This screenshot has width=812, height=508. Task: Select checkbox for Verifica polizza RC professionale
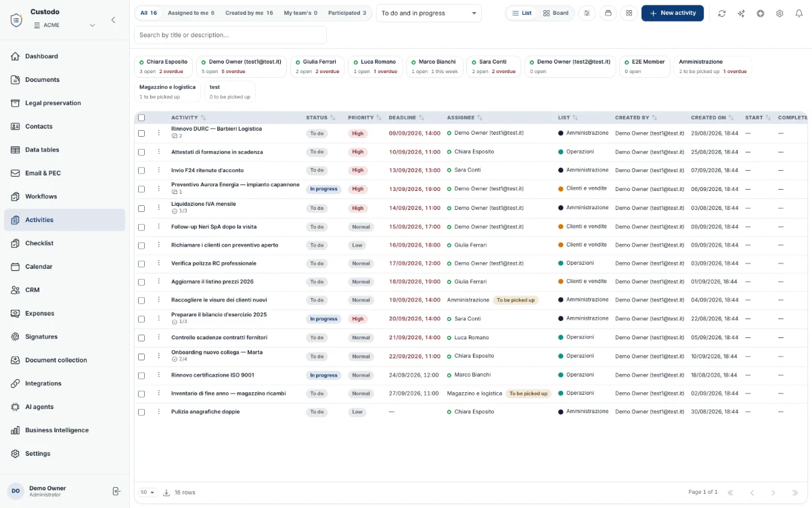[x=141, y=263]
